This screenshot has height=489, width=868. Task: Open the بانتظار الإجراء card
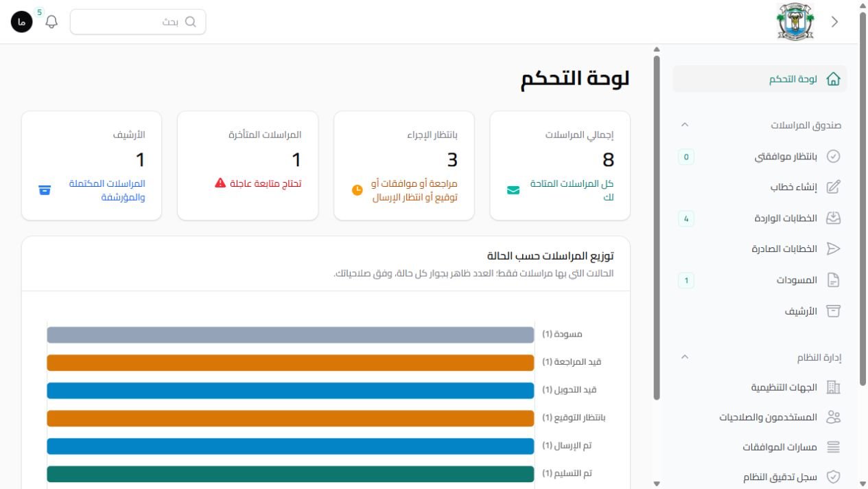[404, 166]
